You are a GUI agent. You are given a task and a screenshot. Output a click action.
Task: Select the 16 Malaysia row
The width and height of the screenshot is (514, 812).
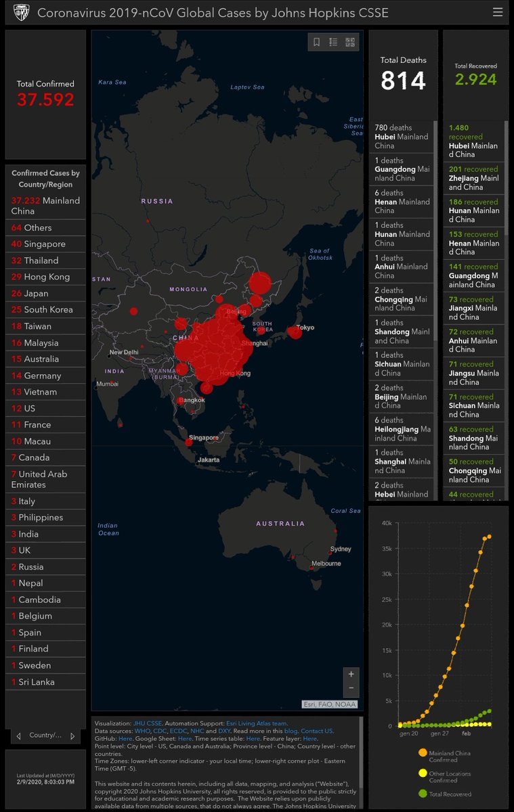click(45, 343)
